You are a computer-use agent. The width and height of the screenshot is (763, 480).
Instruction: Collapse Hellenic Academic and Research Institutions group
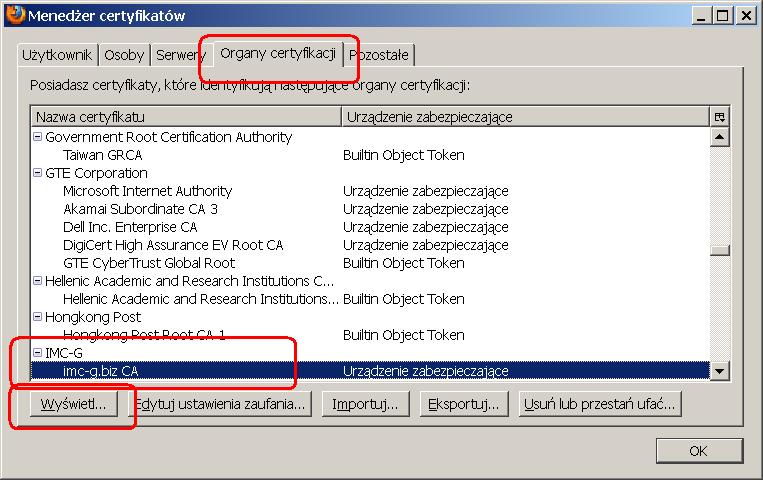[38, 281]
